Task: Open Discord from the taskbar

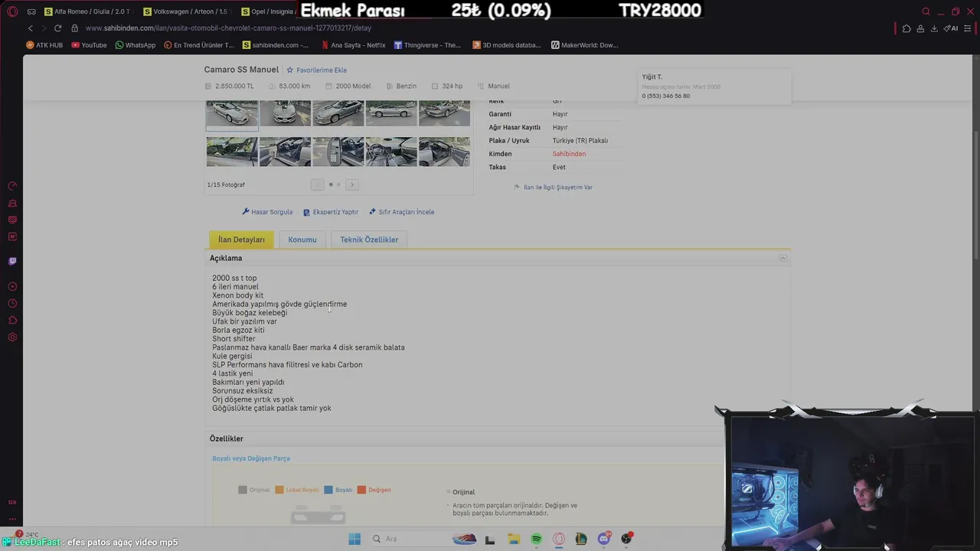Action: point(604,539)
